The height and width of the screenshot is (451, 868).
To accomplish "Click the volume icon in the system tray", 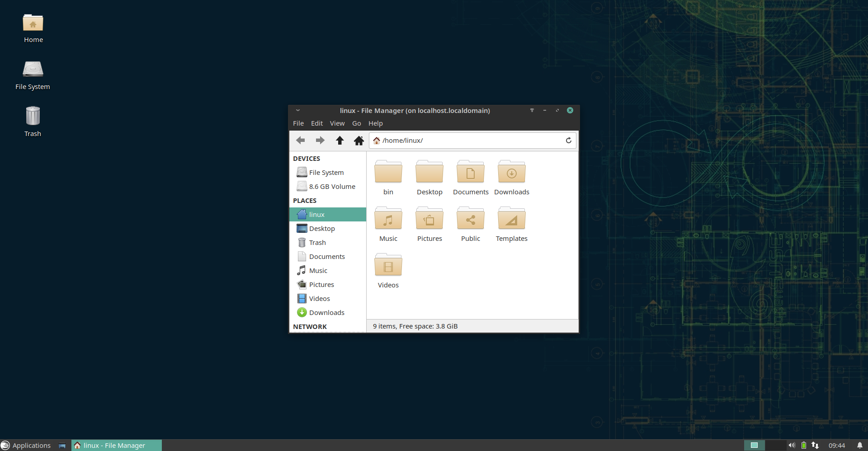I will 792,446.
